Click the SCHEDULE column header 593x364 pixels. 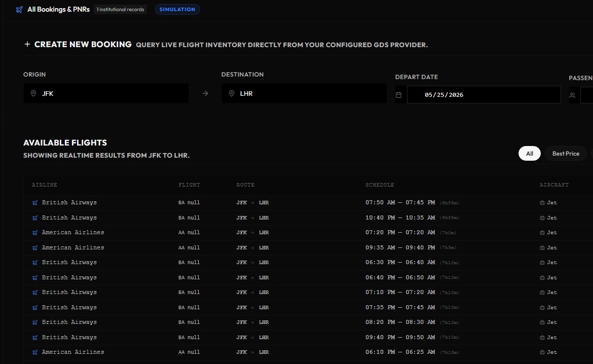click(380, 185)
